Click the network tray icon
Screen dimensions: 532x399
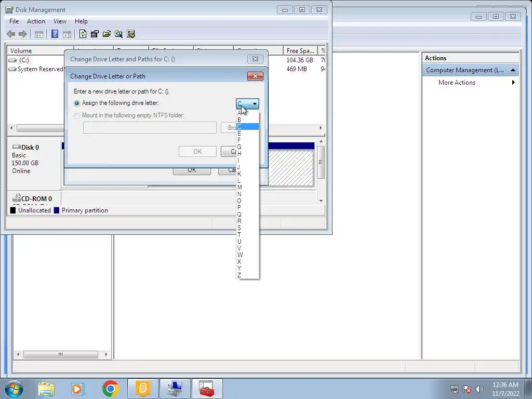[x=454, y=389]
